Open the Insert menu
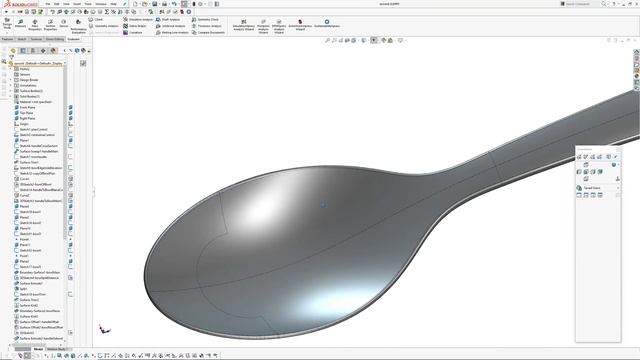Screen dimensions: 640x360 77,4
